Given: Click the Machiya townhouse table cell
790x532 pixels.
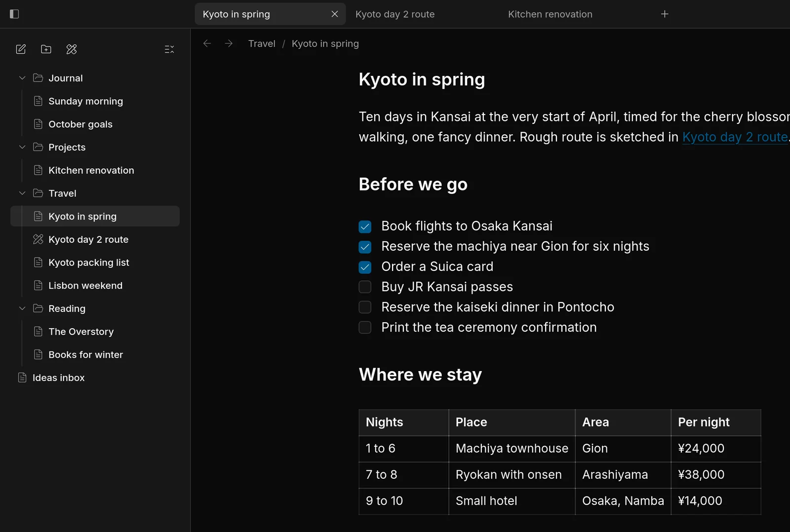Looking at the screenshot, I should click(512, 449).
